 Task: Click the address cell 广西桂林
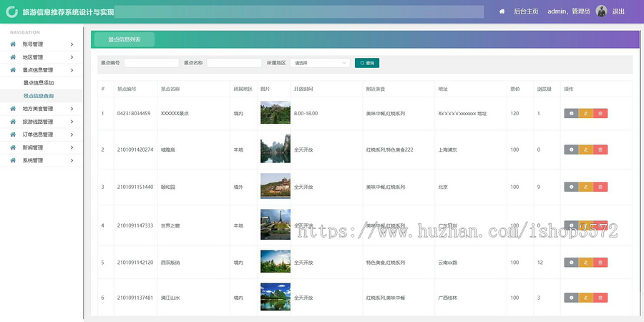[x=447, y=298]
